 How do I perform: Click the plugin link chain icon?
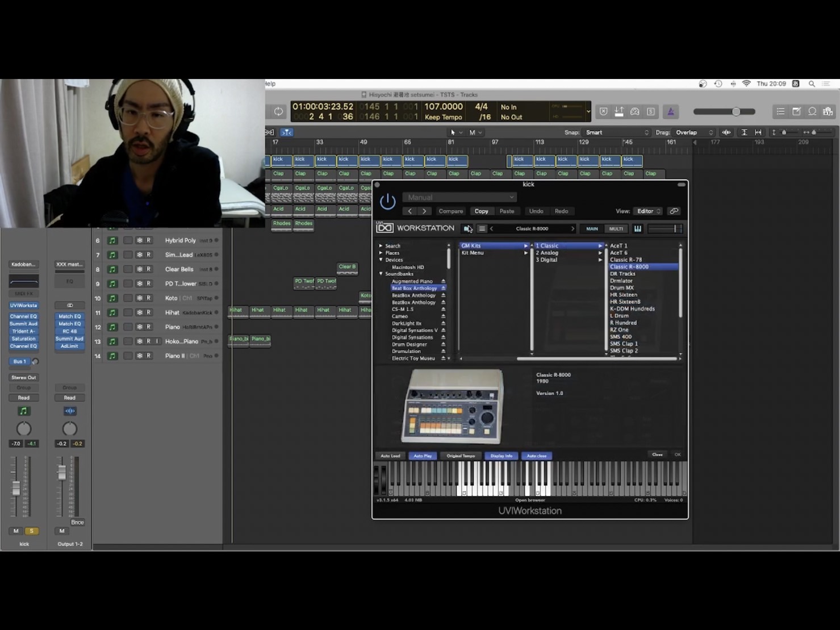[x=674, y=211]
